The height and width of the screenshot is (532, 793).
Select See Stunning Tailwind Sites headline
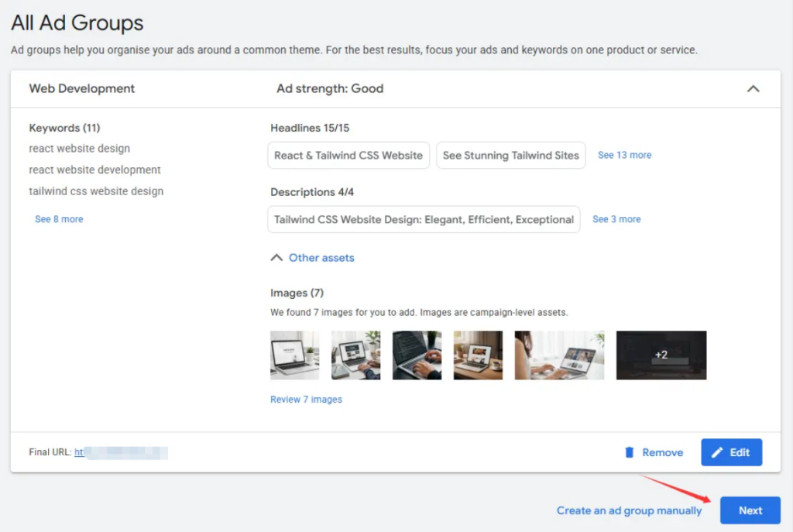(510, 155)
